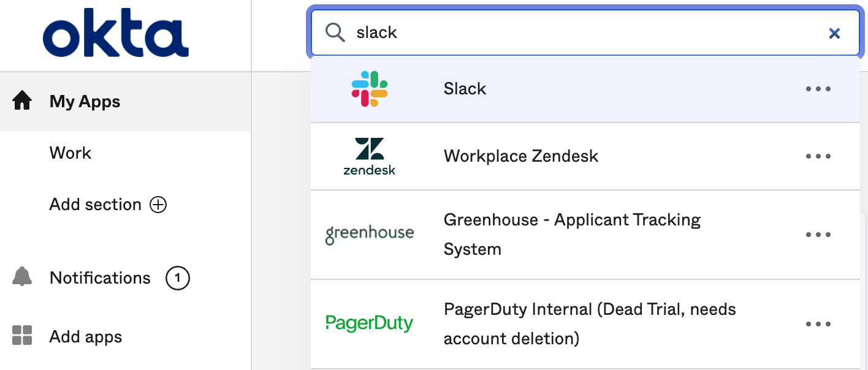The height and width of the screenshot is (370, 868).
Task: Open the Work section
Action: pyautogui.click(x=70, y=153)
